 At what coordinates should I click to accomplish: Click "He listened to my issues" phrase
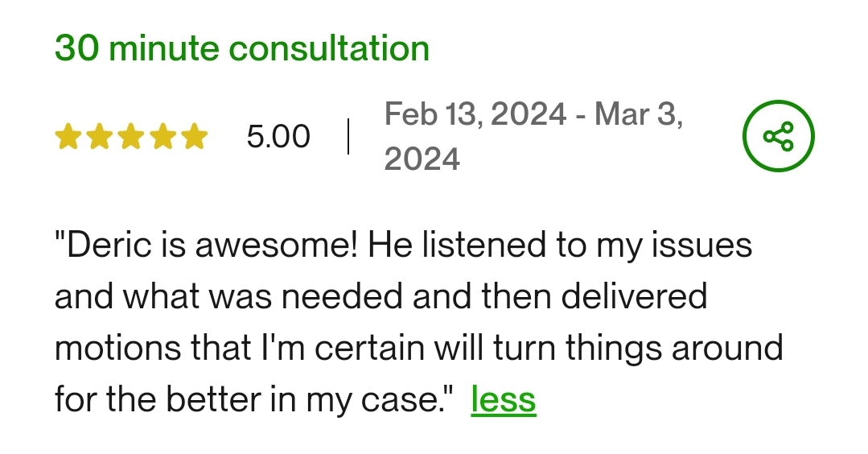560,246
